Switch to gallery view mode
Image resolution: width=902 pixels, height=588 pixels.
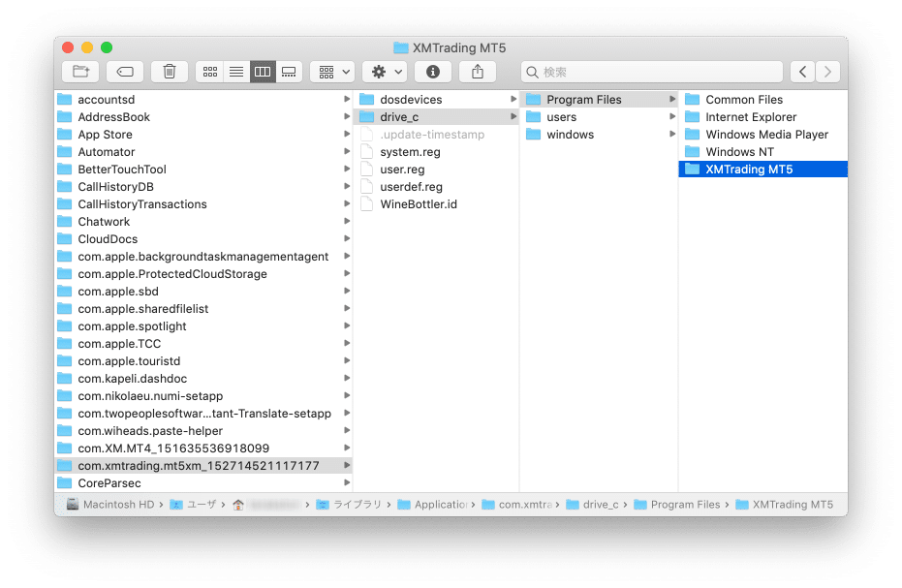[x=290, y=72]
